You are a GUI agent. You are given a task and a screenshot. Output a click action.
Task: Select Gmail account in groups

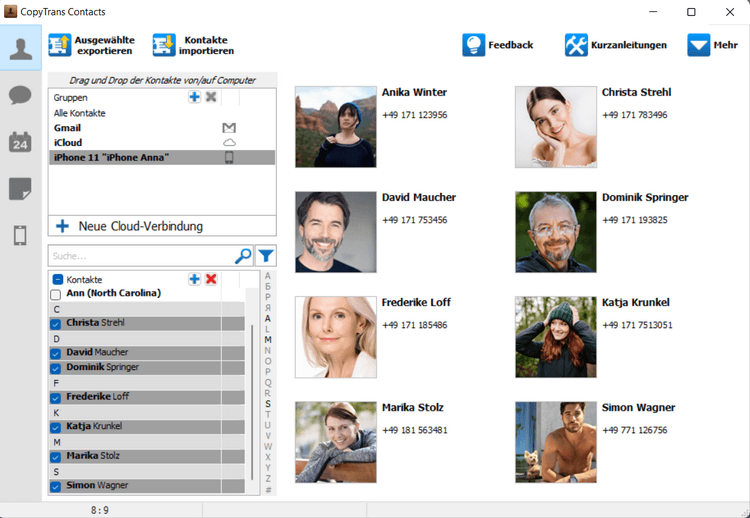(x=162, y=128)
